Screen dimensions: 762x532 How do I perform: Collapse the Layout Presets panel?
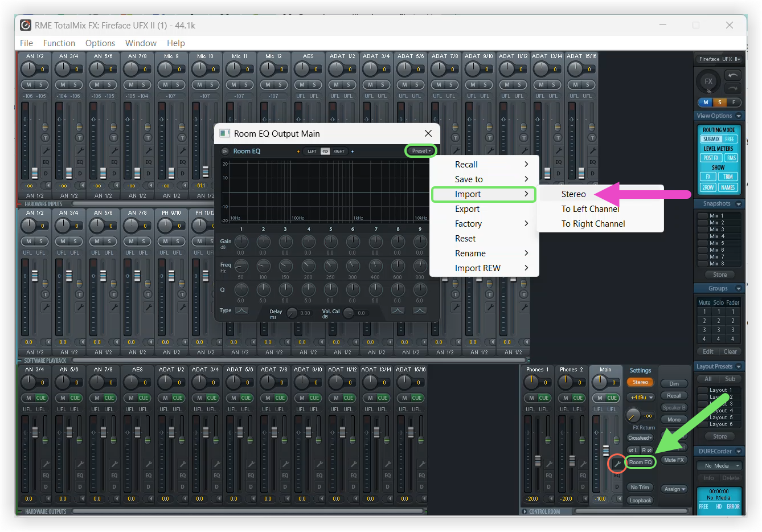739,367
